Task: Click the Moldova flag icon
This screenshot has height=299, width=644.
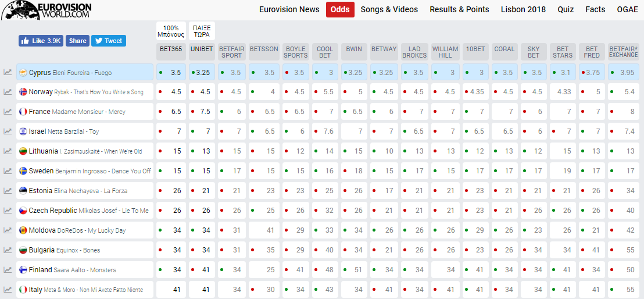Action: click(23, 230)
